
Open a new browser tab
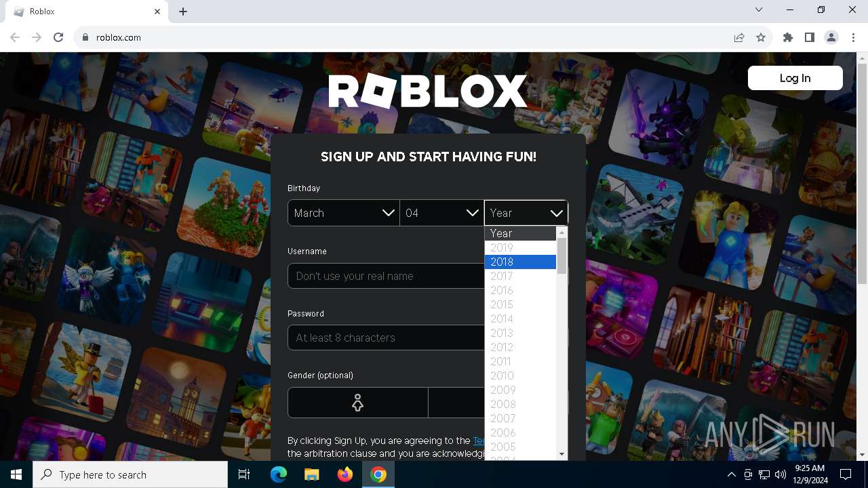183,12
